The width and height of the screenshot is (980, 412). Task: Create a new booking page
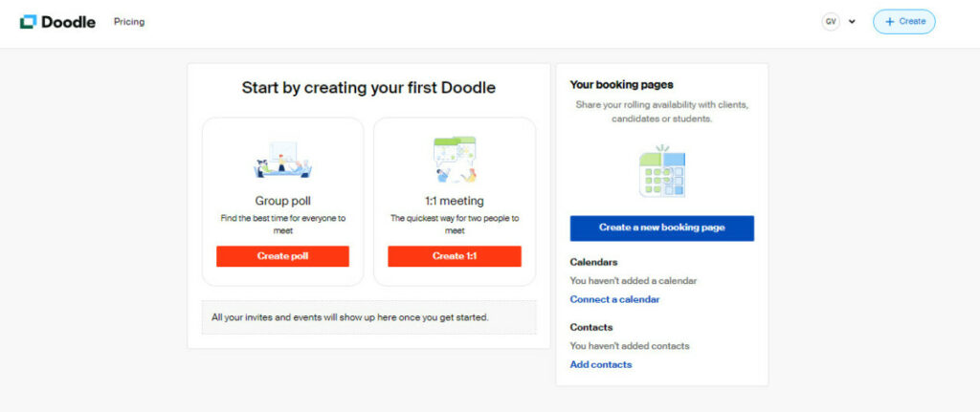(x=662, y=228)
